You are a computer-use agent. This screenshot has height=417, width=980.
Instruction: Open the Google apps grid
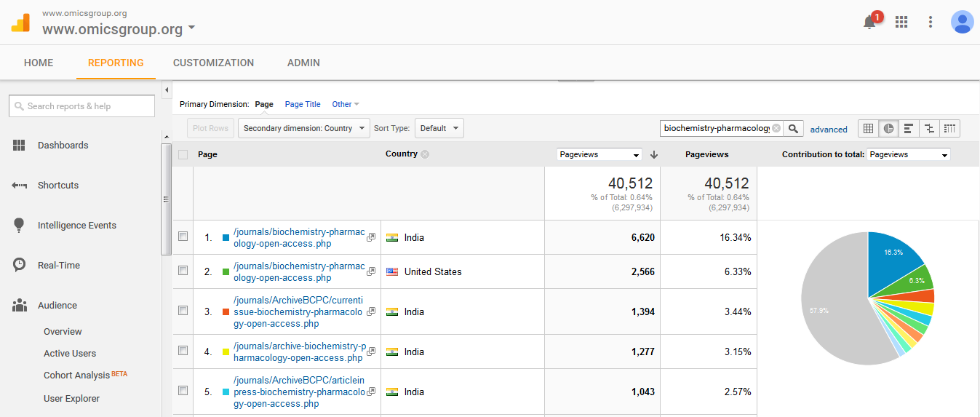(x=901, y=22)
